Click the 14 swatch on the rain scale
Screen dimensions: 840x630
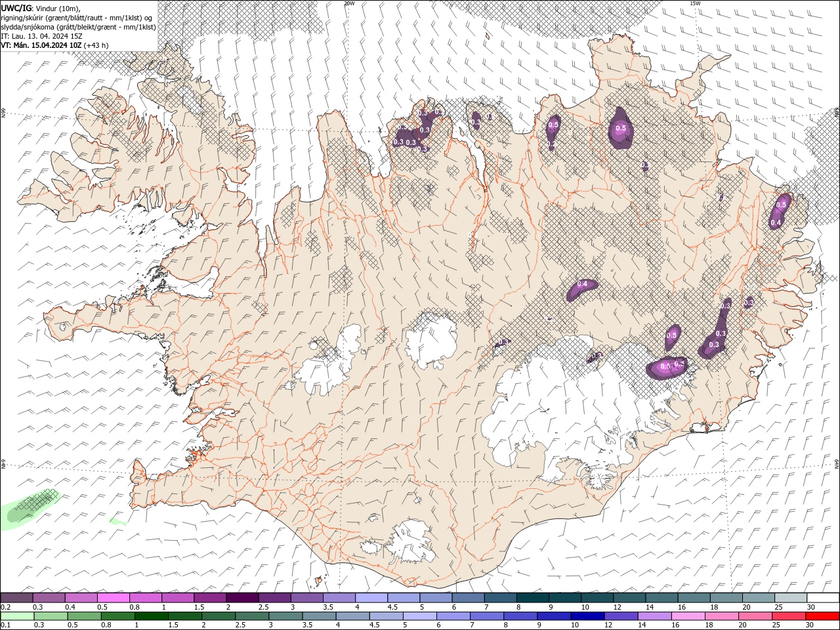(x=654, y=616)
